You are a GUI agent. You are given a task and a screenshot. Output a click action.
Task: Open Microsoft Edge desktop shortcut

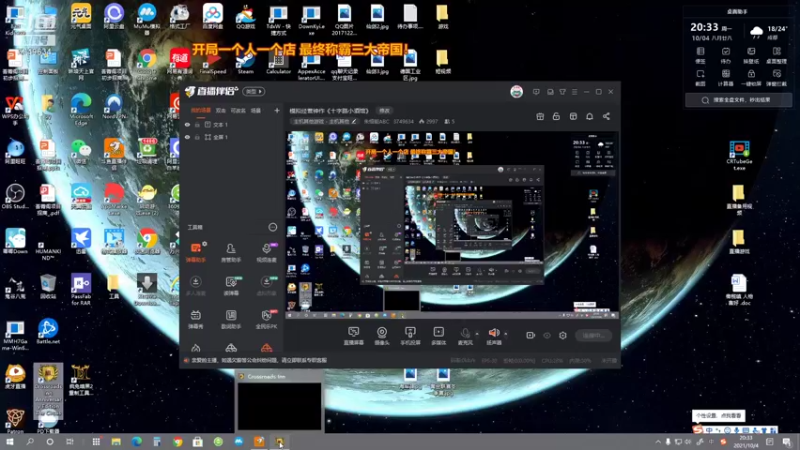click(x=81, y=109)
